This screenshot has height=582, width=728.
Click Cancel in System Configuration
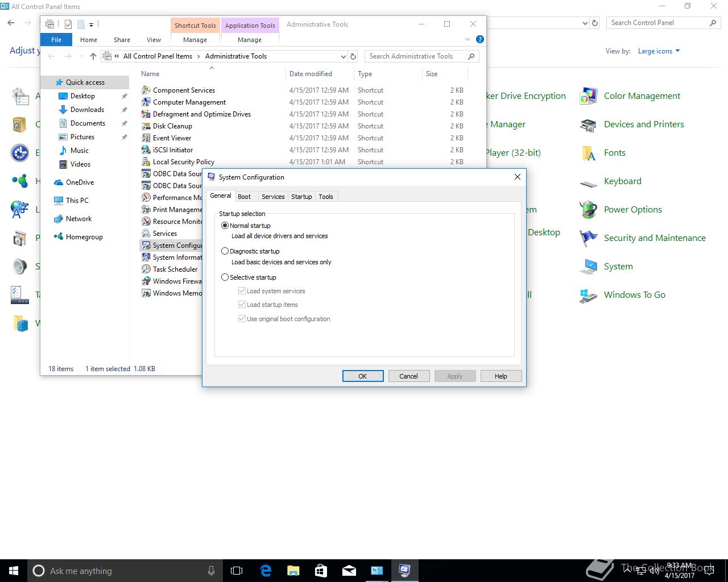(408, 376)
